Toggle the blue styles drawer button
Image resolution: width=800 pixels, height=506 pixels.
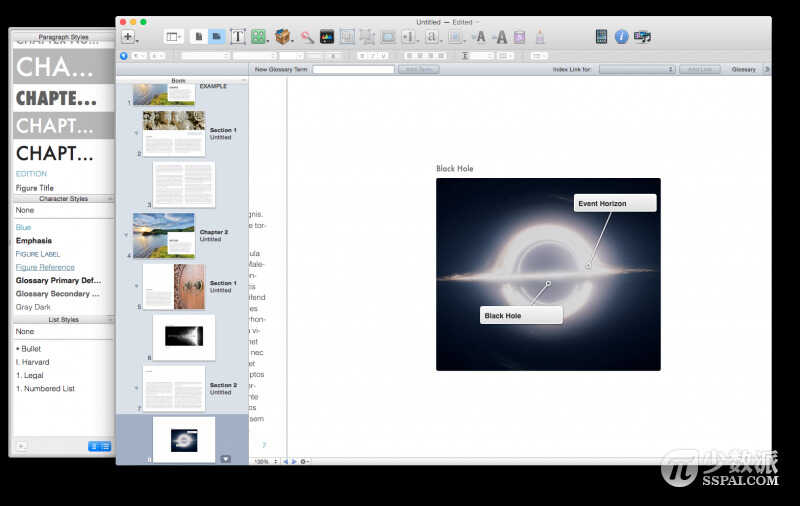[x=123, y=56]
